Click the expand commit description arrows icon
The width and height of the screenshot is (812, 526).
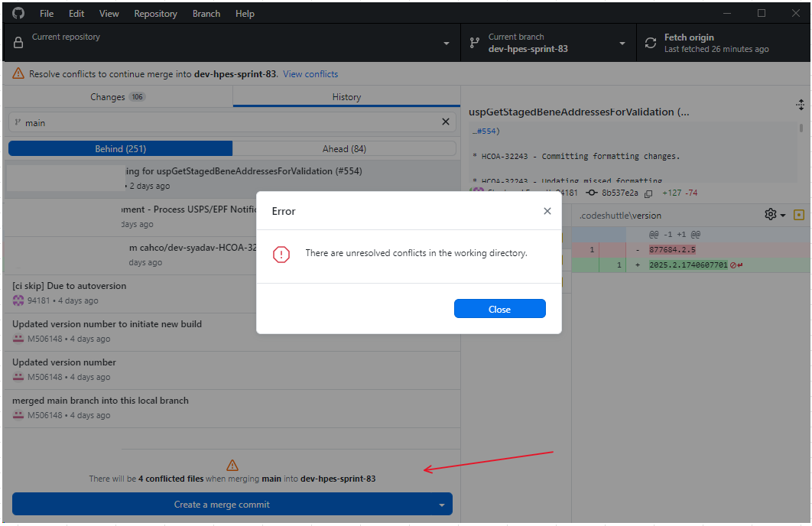[800, 105]
